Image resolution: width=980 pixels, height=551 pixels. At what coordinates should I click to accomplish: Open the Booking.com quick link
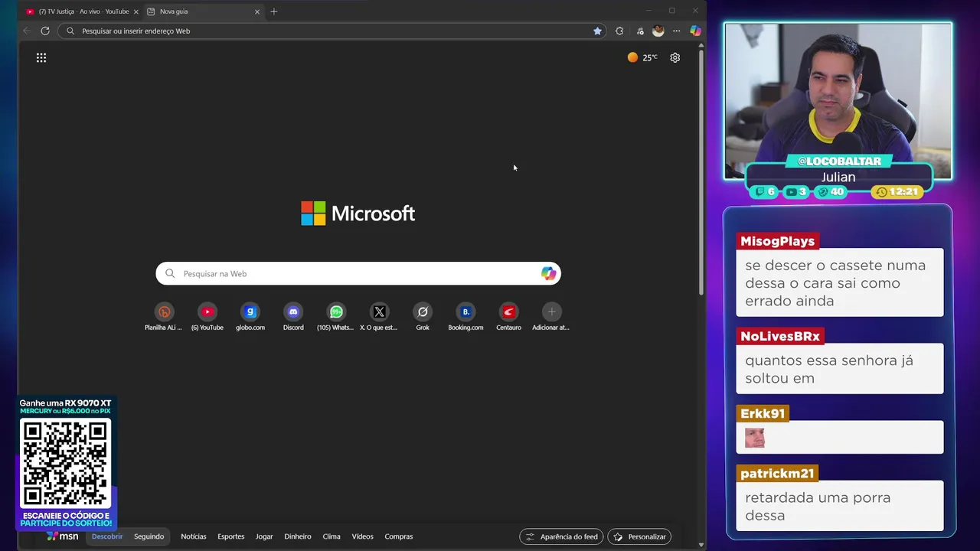pos(465,317)
